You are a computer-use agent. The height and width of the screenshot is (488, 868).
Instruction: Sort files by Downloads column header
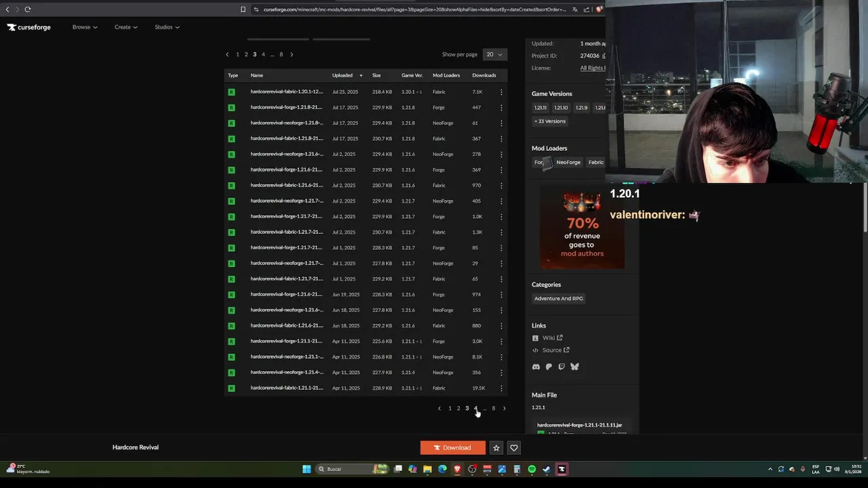(x=484, y=75)
